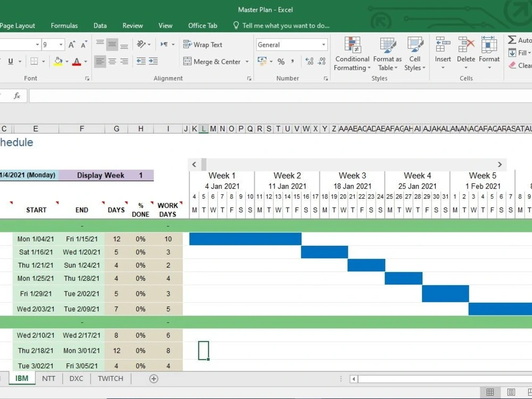The image size is (532, 399).
Task: Click Decrease Decimal icon
Action: click(x=322, y=61)
